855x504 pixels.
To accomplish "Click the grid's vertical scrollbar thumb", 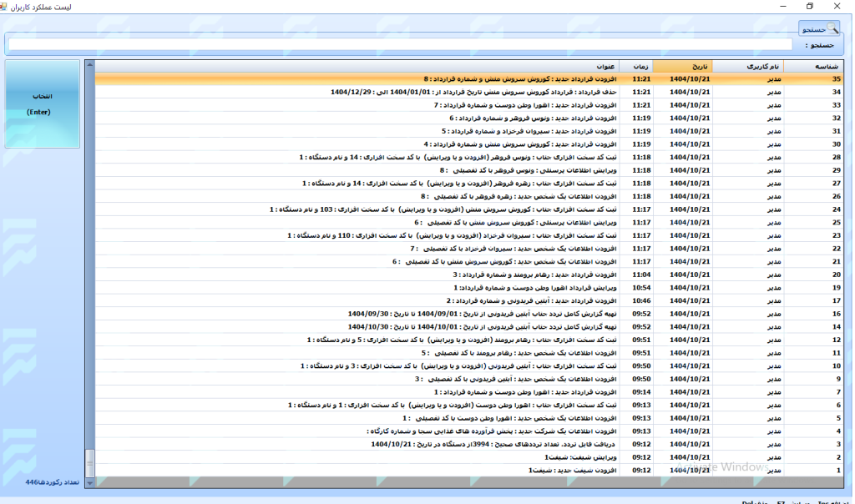I will pos(89,461).
